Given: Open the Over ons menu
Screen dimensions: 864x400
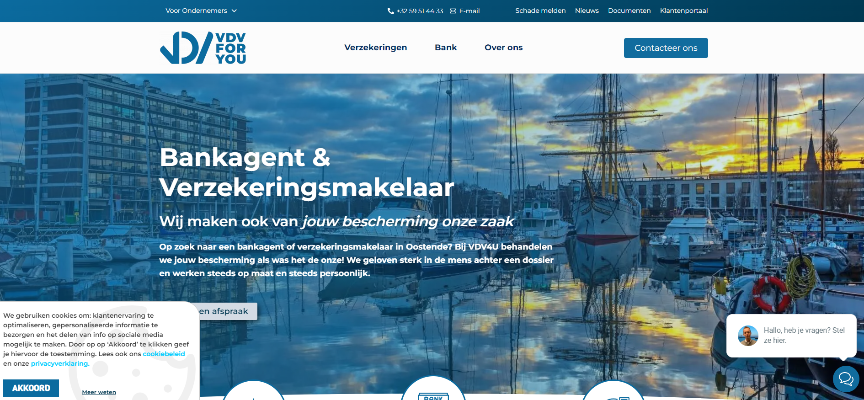Looking at the screenshot, I should click(x=504, y=47).
